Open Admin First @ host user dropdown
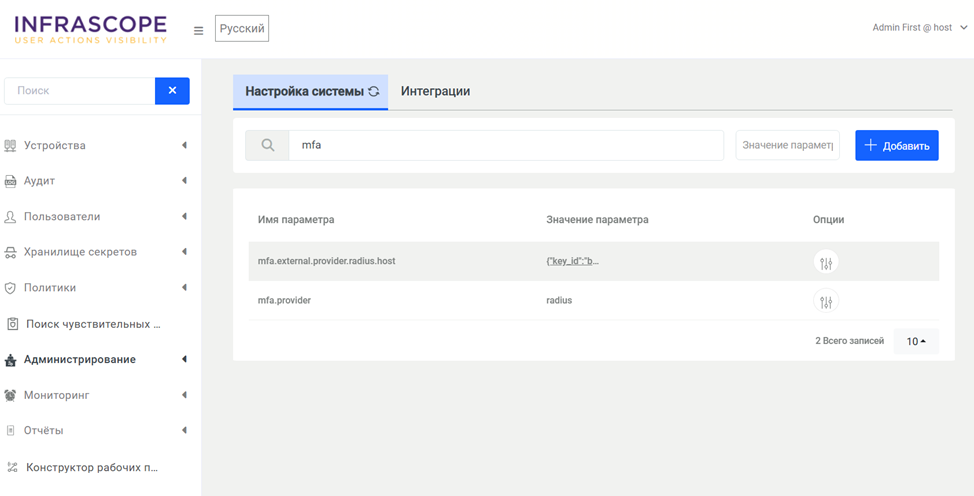This screenshot has width=974, height=496. point(919,28)
